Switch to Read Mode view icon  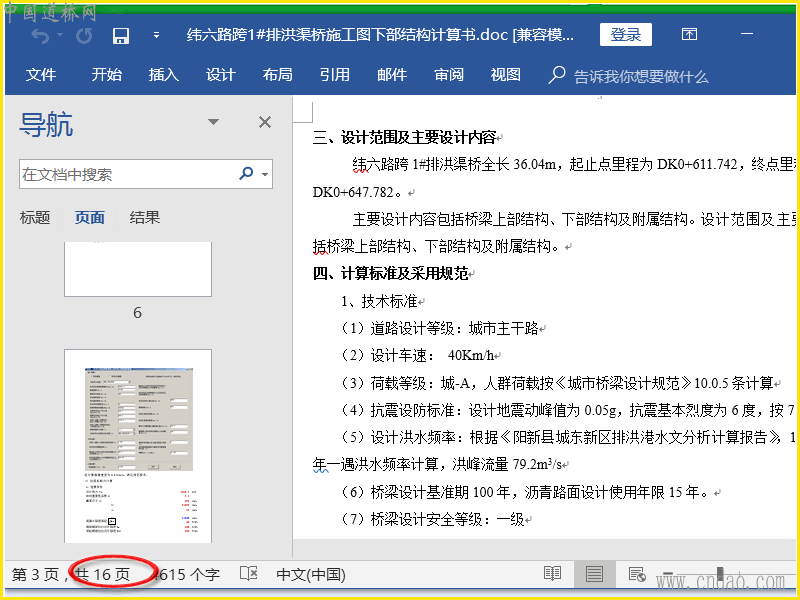553,574
